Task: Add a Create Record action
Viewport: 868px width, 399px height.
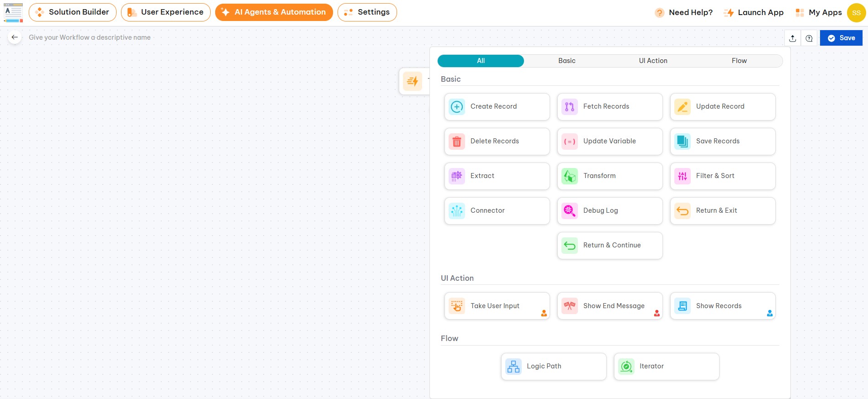Action: point(497,107)
